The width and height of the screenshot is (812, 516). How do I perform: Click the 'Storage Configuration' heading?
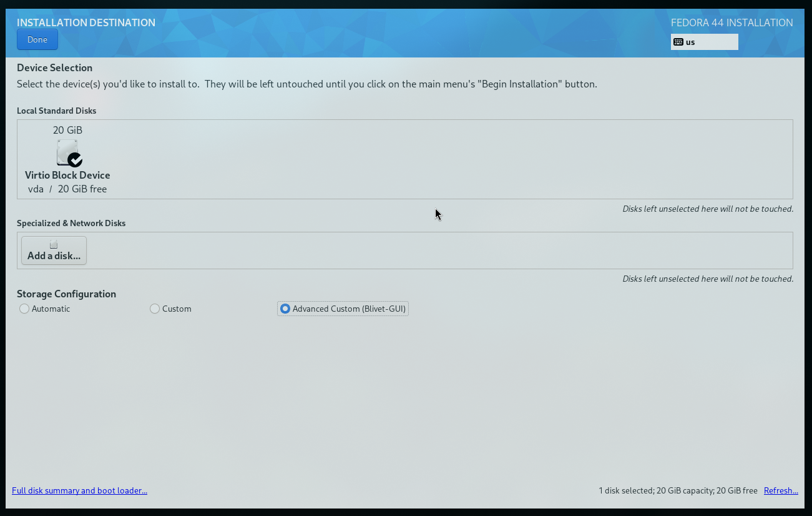click(x=66, y=294)
